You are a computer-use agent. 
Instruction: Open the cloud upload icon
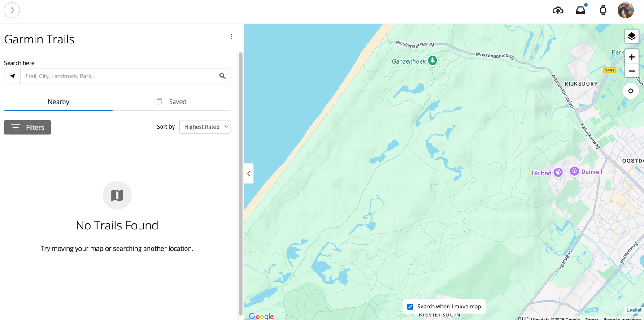click(558, 10)
